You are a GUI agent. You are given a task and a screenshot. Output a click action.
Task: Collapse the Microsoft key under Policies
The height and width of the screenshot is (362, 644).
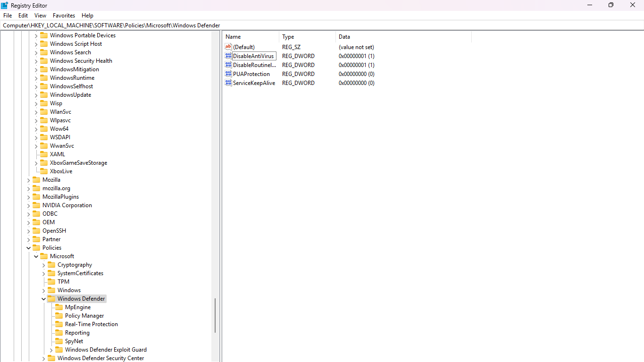pyautogui.click(x=36, y=256)
